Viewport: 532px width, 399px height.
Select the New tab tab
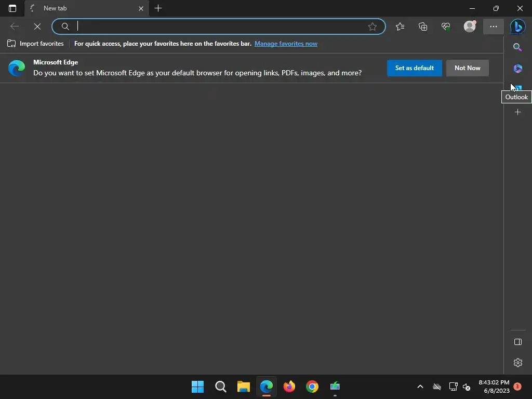tap(87, 8)
